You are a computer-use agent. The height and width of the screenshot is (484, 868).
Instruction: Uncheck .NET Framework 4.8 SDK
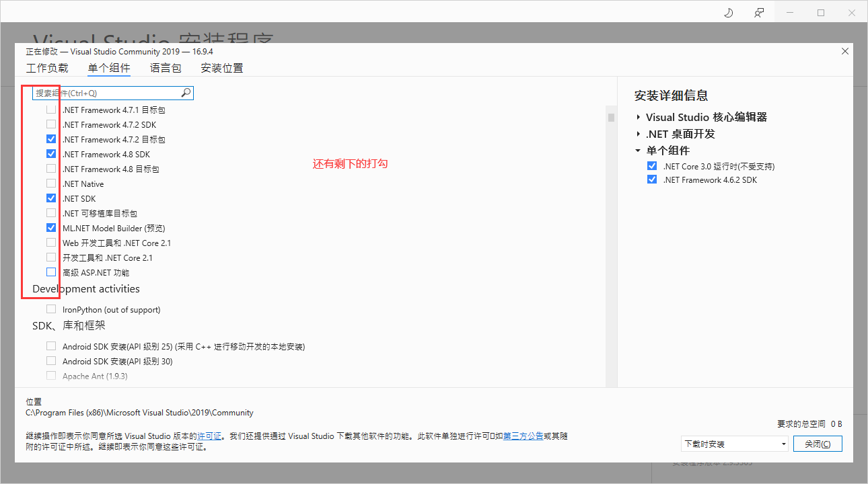point(51,154)
